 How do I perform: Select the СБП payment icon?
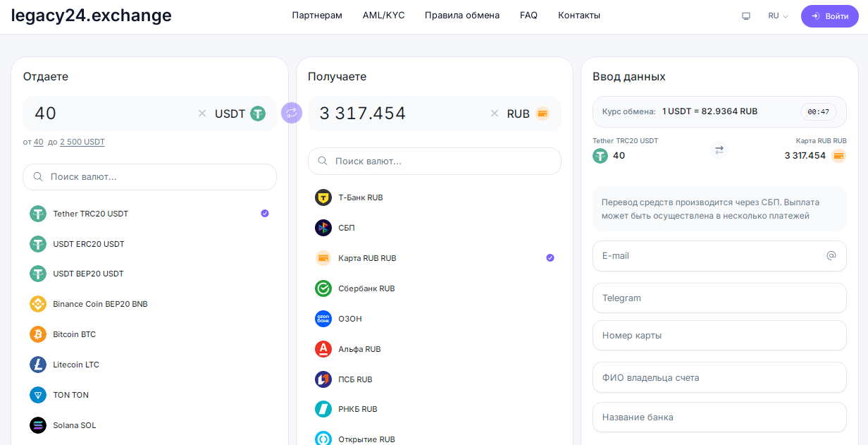click(x=323, y=228)
